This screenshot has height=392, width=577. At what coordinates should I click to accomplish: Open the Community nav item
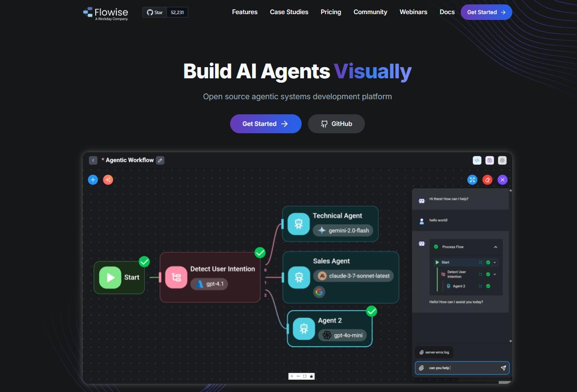370,12
